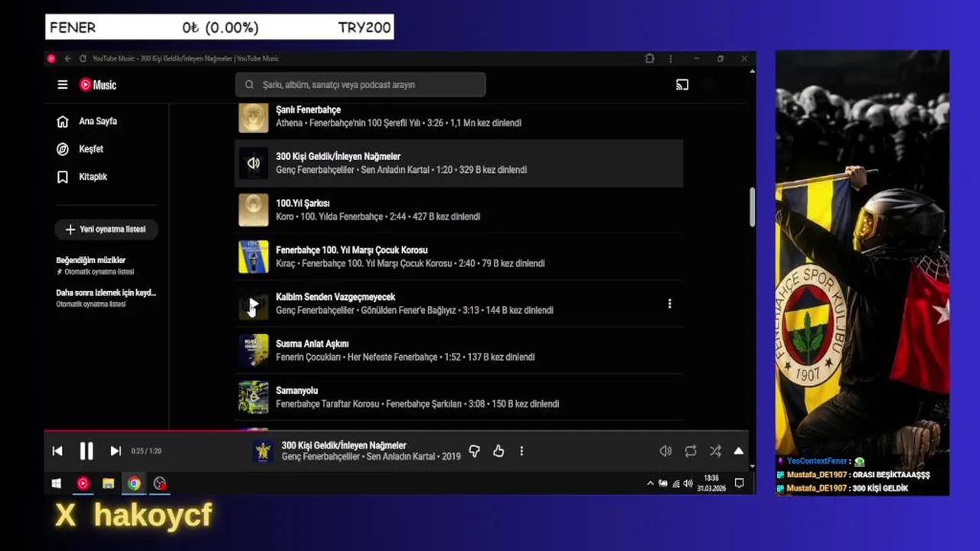Open the hamburger guide menu
Viewport: 980px width, 551px height.
pyautogui.click(x=63, y=85)
